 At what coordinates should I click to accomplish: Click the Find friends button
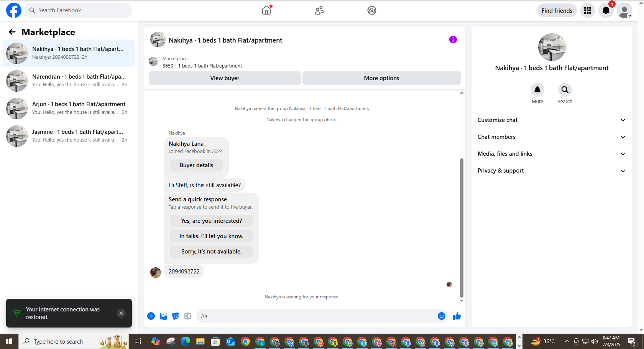click(557, 10)
